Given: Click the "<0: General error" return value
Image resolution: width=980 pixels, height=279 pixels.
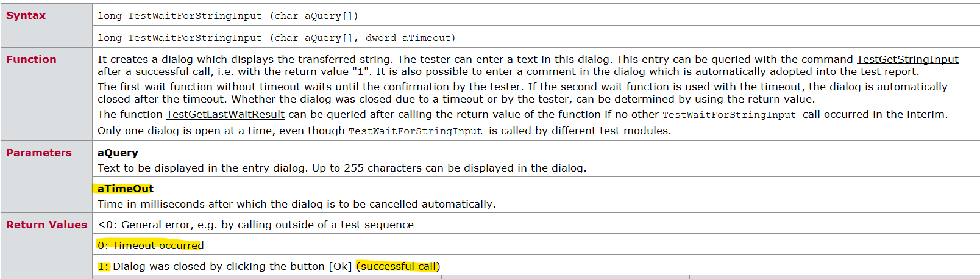Looking at the screenshot, I should tap(255, 225).
